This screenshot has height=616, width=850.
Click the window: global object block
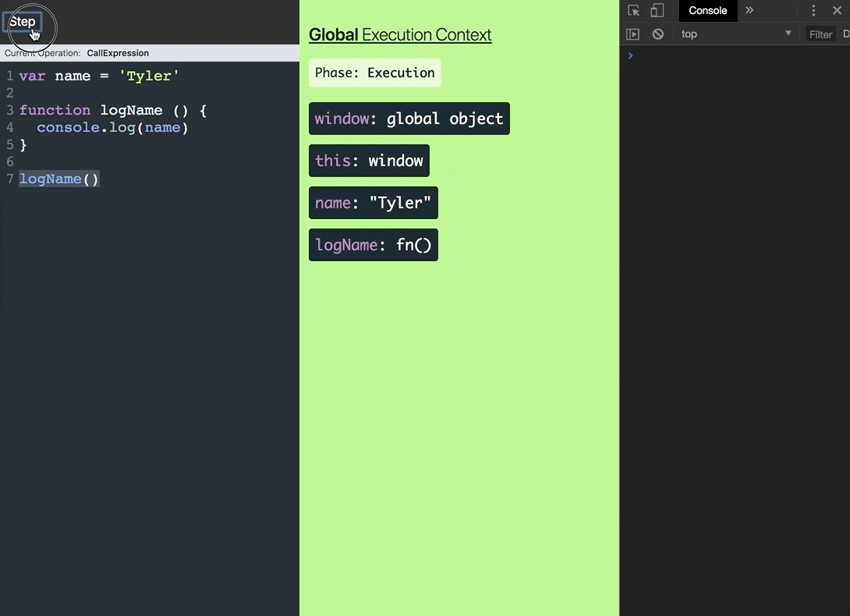click(x=409, y=119)
